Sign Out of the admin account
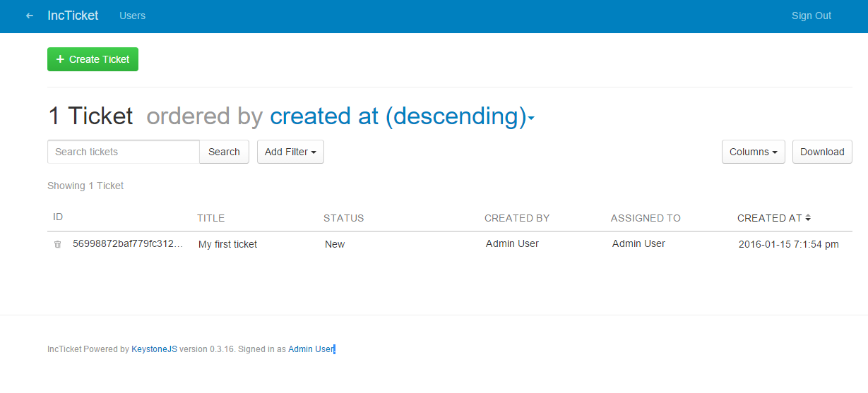The image size is (868, 393). 811,16
